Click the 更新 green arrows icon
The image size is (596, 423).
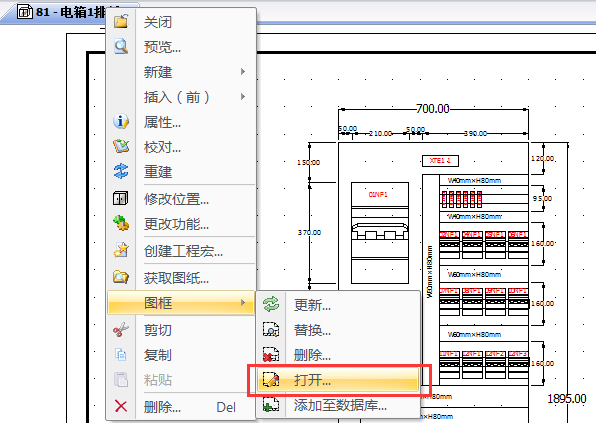(271, 304)
